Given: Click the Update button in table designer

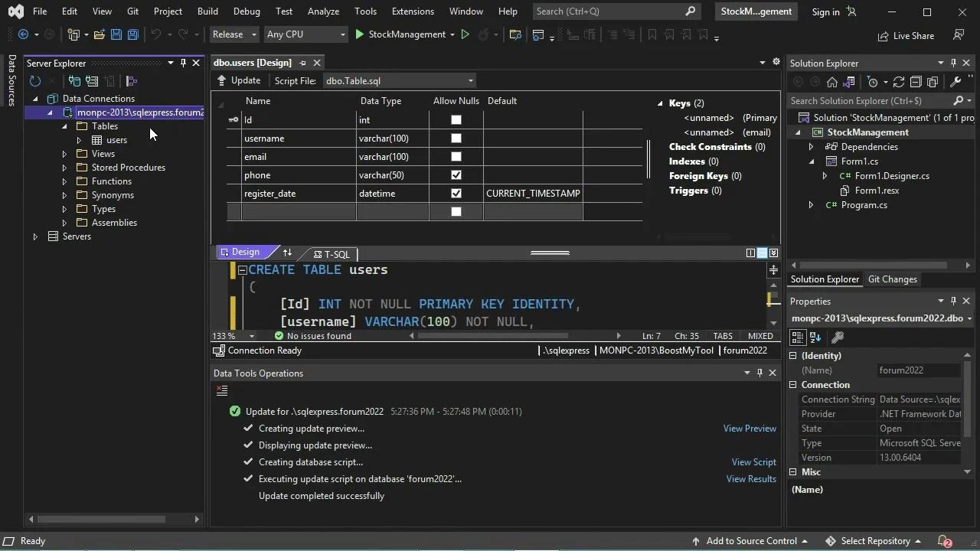Looking at the screenshot, I should (x=240, y=80).
